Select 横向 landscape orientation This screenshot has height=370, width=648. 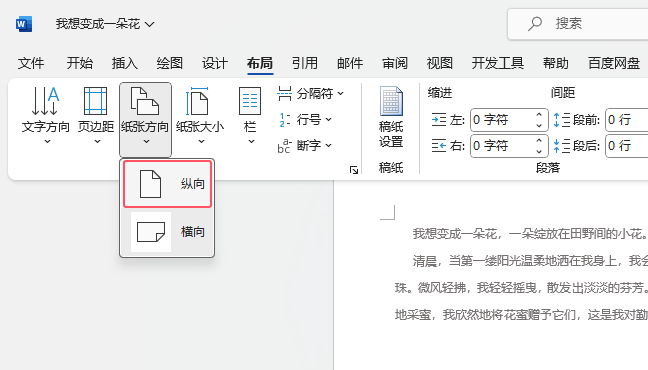pyautogui.click(x=168, y=232)
